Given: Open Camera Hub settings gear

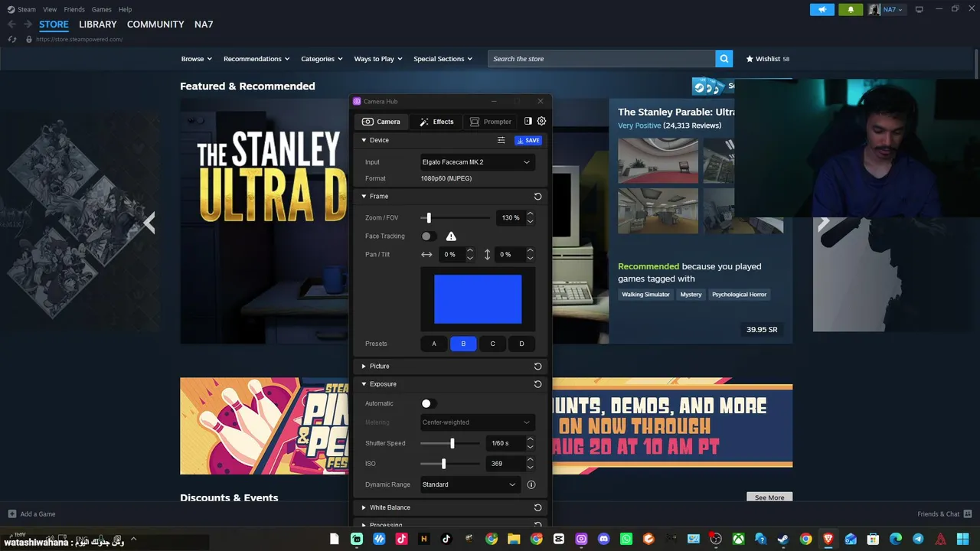Looking at the screenshot, I should [541, 121].
